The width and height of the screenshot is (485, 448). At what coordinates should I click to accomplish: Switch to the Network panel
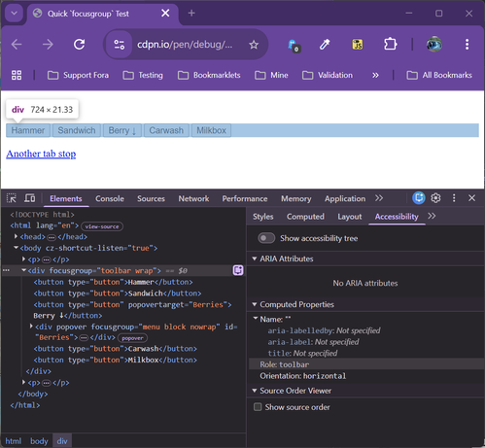coord(193,198)
